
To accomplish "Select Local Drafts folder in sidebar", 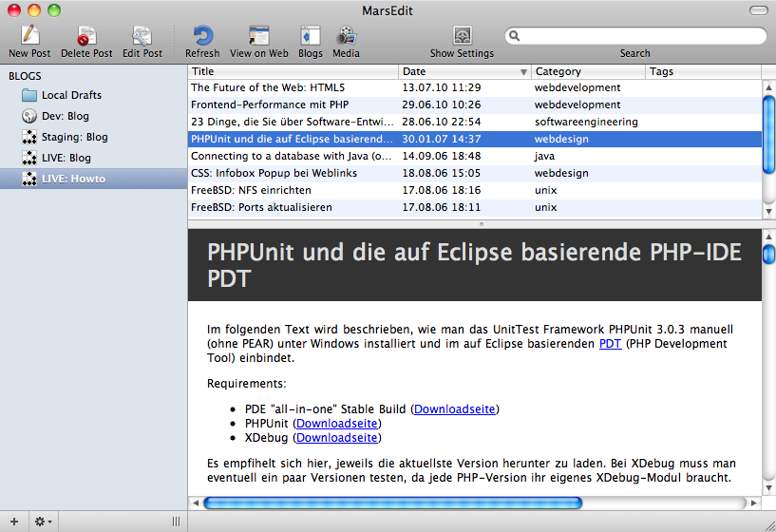I will click(93, 95).
